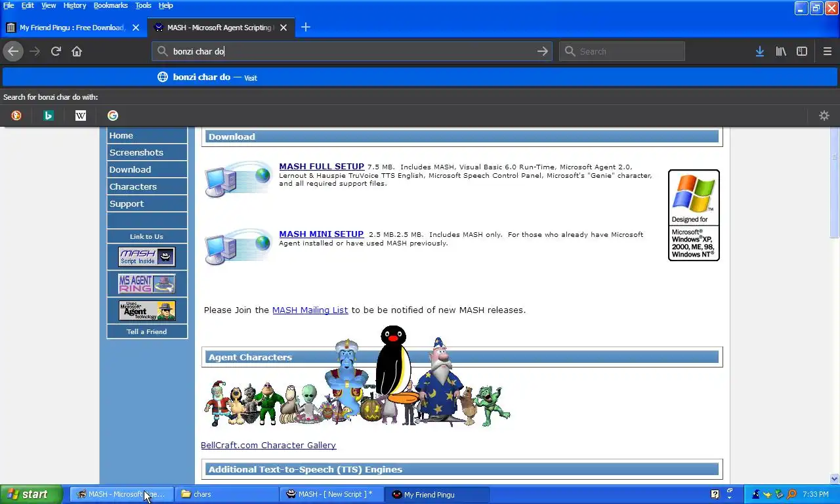Click the Merlin wizard tray icon
Viewport: 840px width, 504px height.
[756, 494]
